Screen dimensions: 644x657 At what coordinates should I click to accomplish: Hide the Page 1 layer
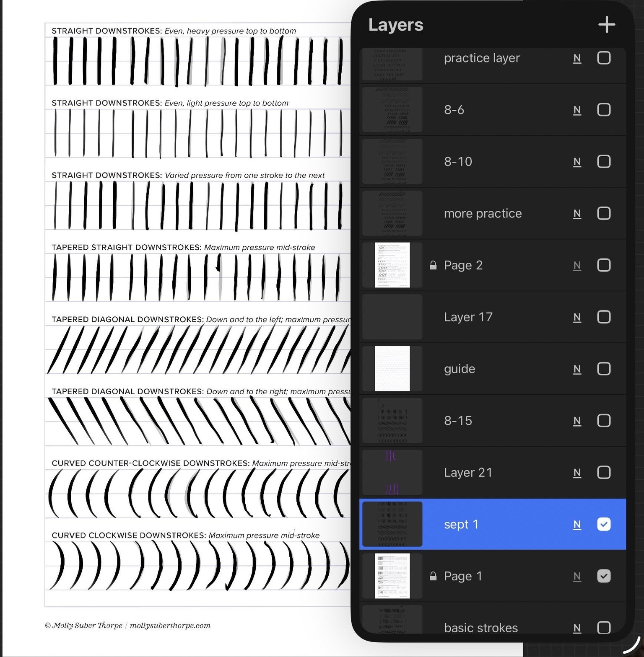604,576
